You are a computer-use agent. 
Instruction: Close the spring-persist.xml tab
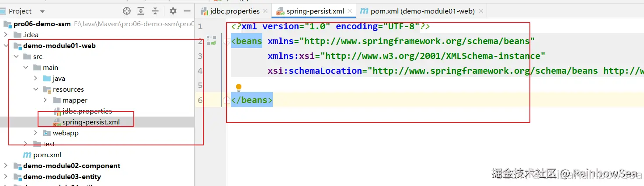pyautogui.click(x=351, y=11)
